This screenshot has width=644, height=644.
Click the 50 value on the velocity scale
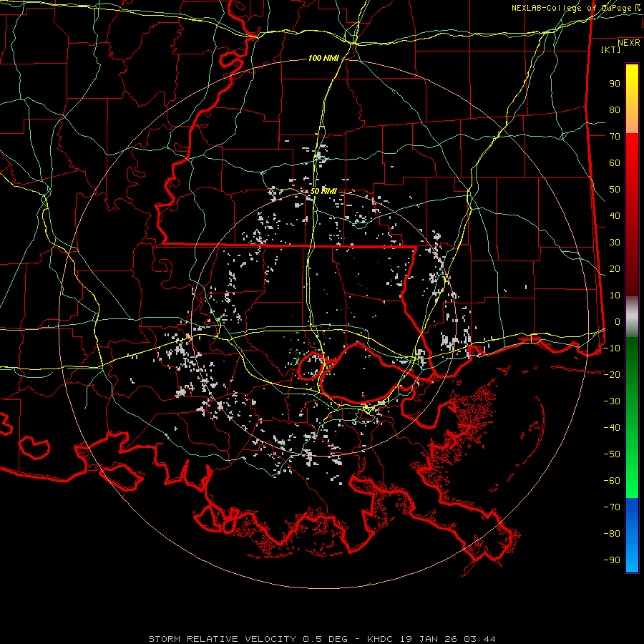615,190
